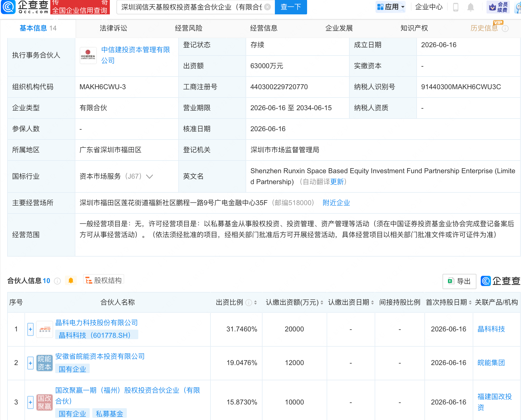Click the 深圳市市场监督管理局 registration authority text
Viewport: 521px width, 420px height.
[x=285, y=150]
